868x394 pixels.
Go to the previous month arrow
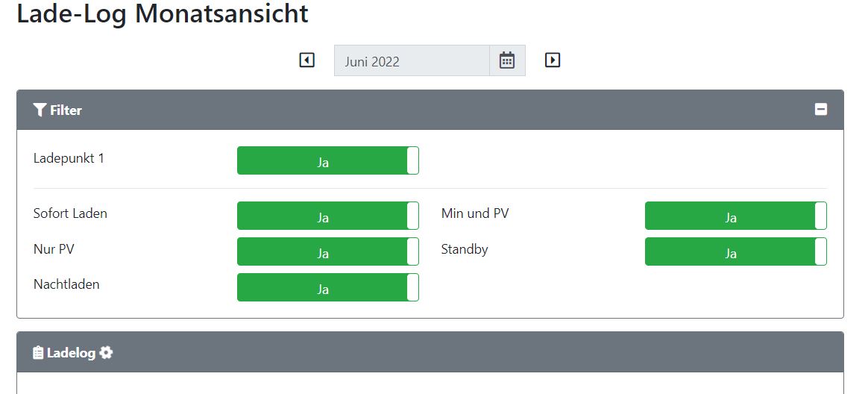306,60
